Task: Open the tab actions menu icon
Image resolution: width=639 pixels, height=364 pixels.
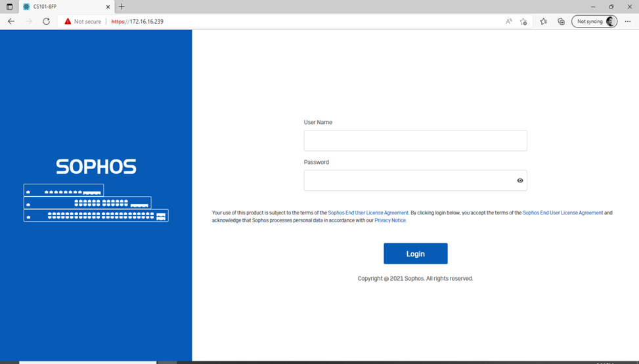Action: 9,7
